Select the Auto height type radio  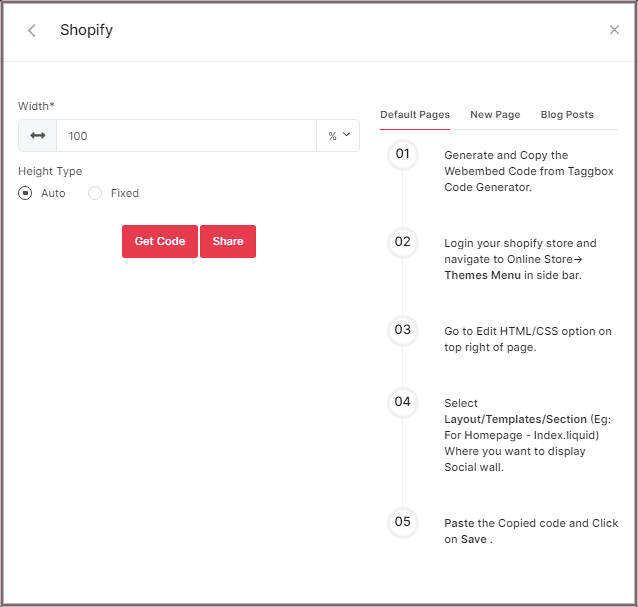[26, 193]
